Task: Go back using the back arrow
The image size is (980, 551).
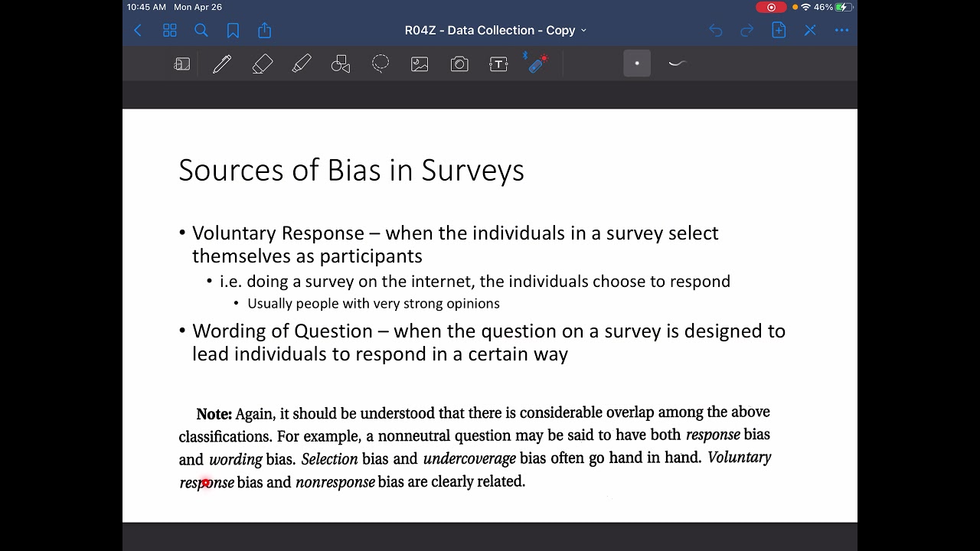Action: (138, 31)
